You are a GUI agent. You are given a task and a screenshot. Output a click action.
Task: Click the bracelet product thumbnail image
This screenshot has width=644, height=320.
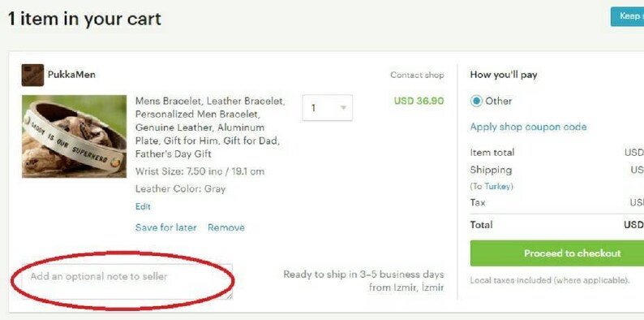[x=75, y=136]
